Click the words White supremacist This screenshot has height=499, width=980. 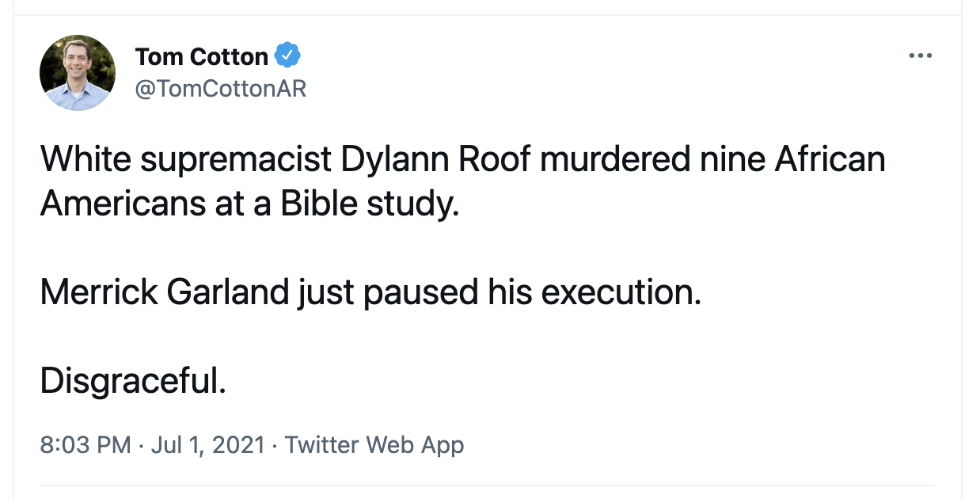(x=186, y=159)
